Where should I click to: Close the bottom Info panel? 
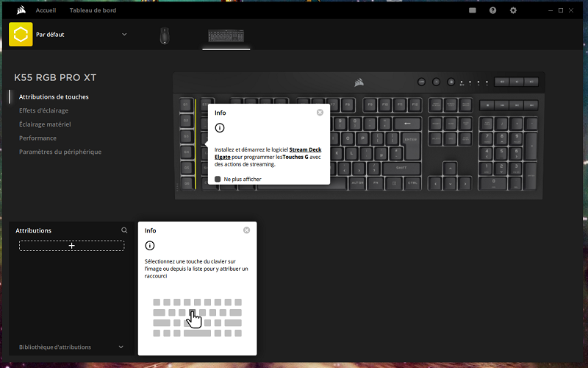(246, 230)
